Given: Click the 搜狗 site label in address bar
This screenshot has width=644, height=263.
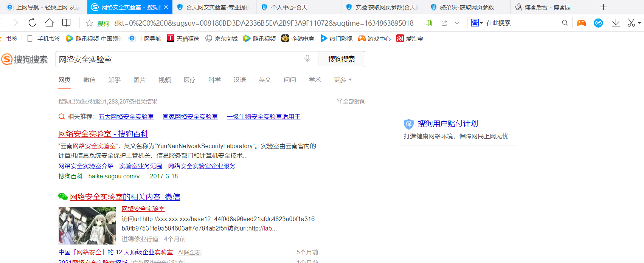Looking at the screenshot, I should tap(103, 23).
